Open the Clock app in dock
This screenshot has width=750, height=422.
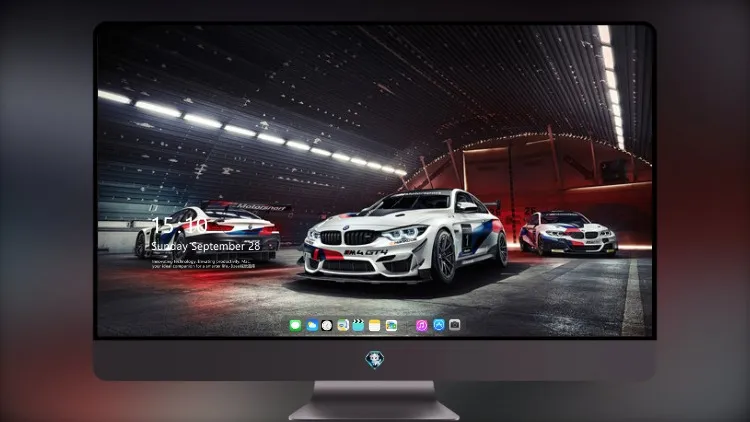coord(327,325)
